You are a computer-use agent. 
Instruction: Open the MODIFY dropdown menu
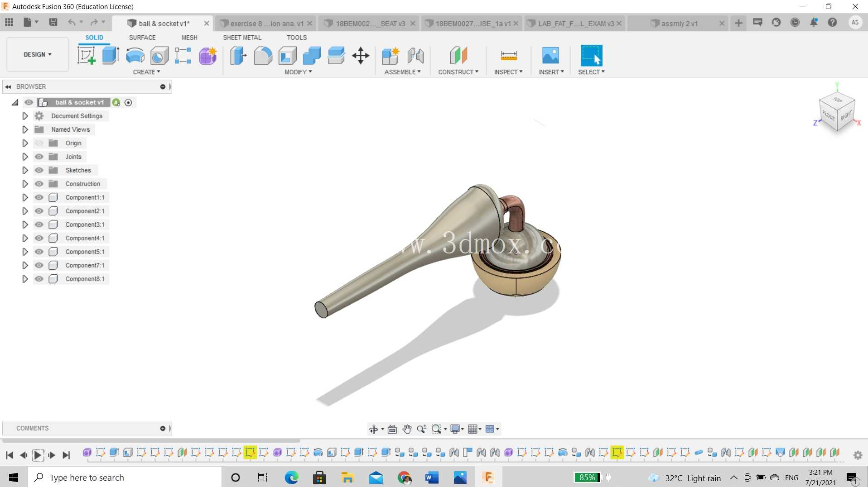pos(298,72)
